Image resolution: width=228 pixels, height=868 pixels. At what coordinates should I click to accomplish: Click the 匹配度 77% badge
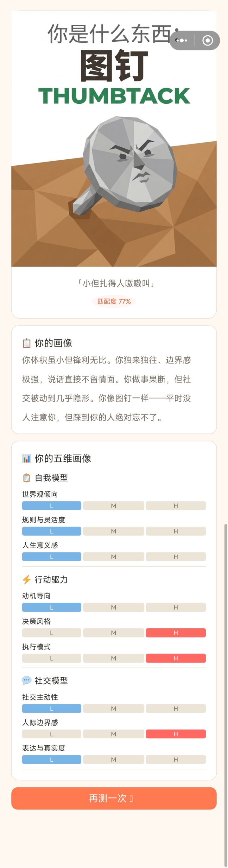[114, 301]
